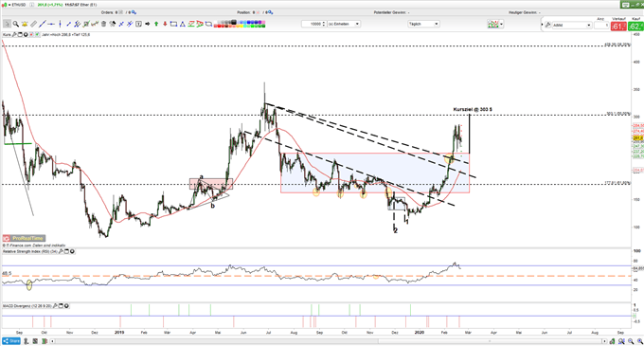Insert a green up arrow

(156, 24)
